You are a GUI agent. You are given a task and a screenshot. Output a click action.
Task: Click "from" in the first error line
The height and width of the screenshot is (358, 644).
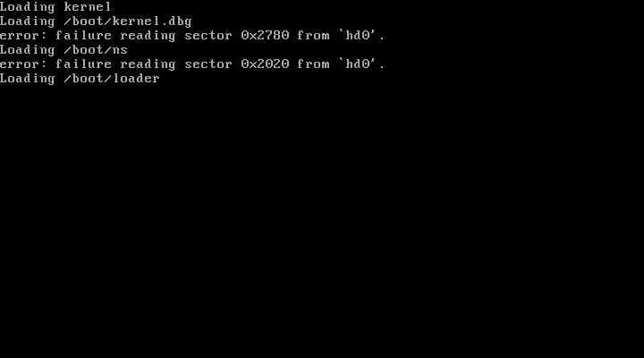313,36
